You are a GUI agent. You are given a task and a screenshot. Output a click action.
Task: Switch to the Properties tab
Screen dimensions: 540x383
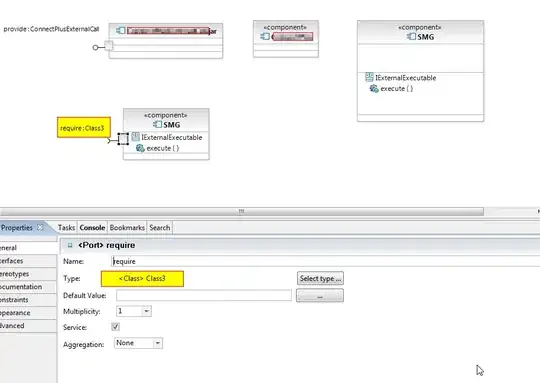[x=17, y=227]
